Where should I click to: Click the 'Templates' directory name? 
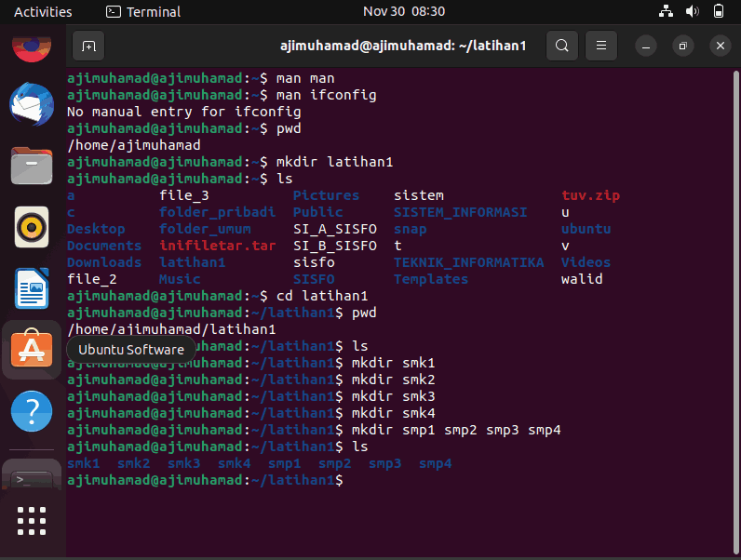[x=431, y=279]
